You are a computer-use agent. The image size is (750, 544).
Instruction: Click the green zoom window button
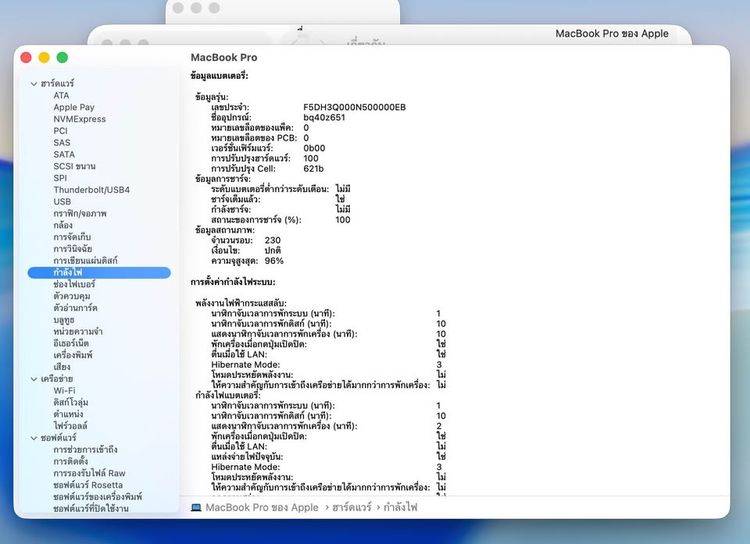point(62,57)
